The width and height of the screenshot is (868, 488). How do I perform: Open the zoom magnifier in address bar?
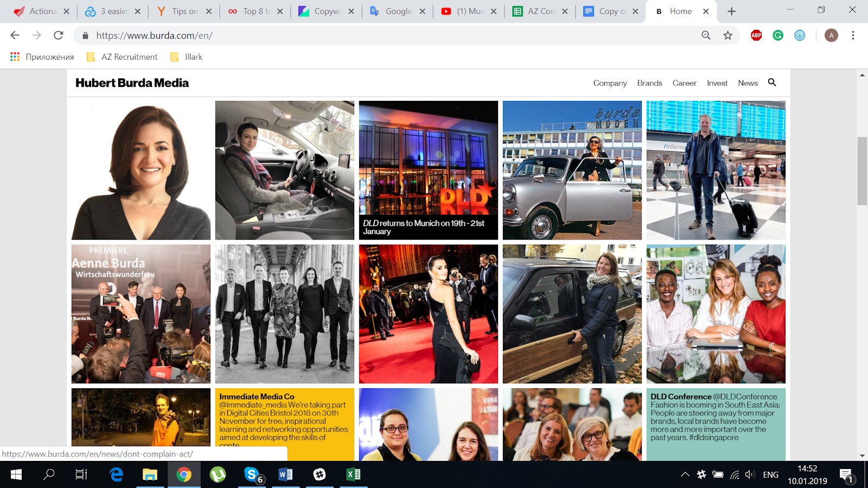(706, 35)
